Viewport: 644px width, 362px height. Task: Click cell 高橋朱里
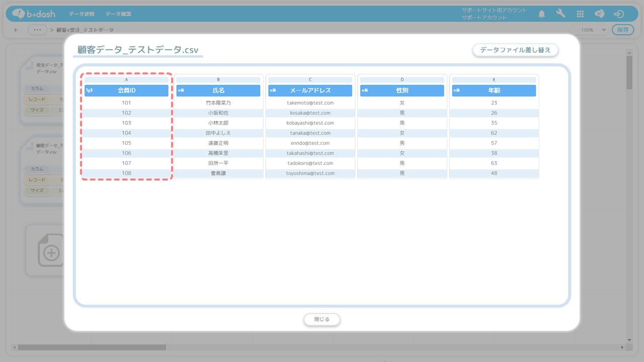click(x=218, y=153)
